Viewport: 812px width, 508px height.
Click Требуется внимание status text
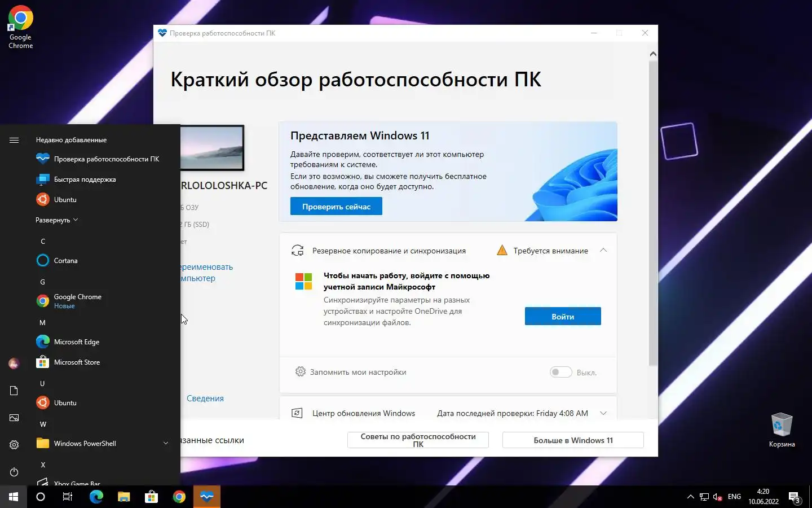click(550, 251)
